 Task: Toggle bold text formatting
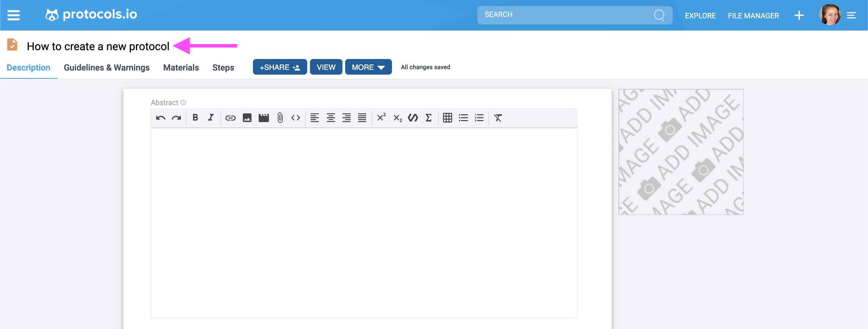click(x=195, y=118)
